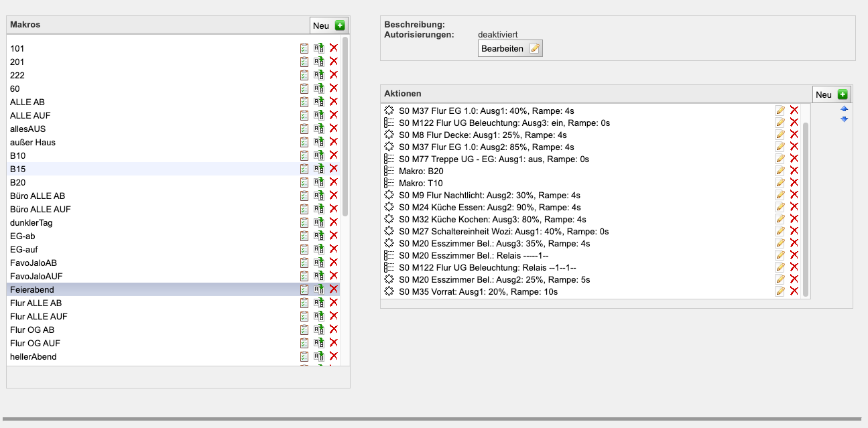This screenshot has width=868, height=428.
Task: Edit the Makro: B20 action
Action: [780, 171]
